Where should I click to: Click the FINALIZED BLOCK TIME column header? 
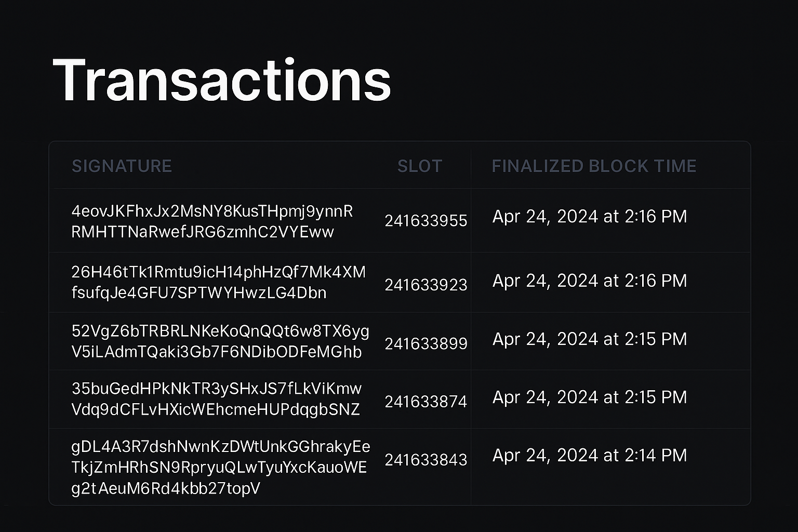pyautogui.click(x=594, y=166)
